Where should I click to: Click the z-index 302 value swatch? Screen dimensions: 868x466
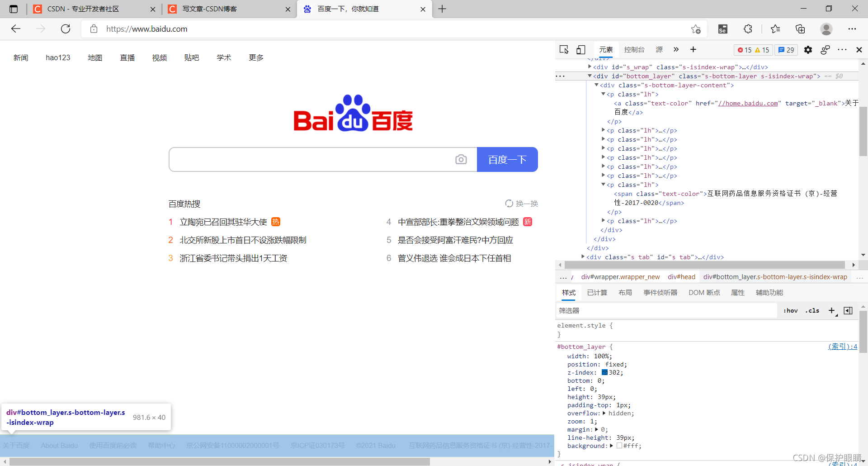click(604, 372)
